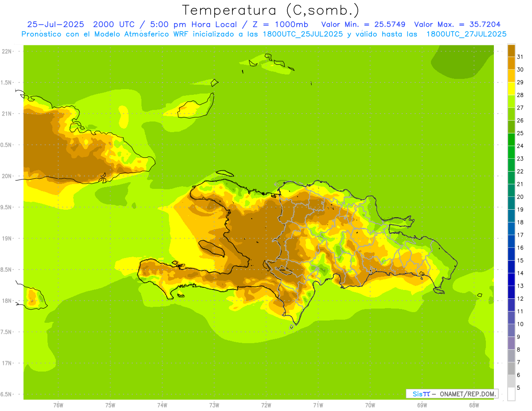Click legend swatch between 29 and 30
Image resolution: width=532 pixels, height=411 pixels.
511,76
